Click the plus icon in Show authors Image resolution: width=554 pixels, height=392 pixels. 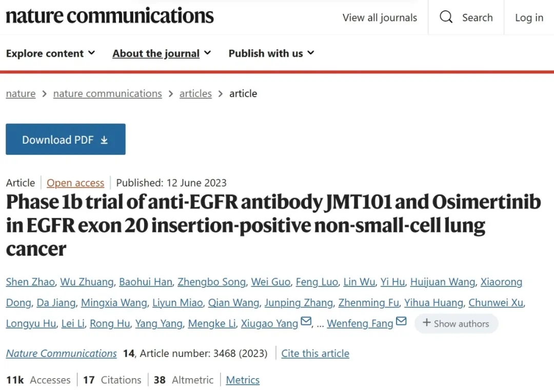click(x=426, y=323)
